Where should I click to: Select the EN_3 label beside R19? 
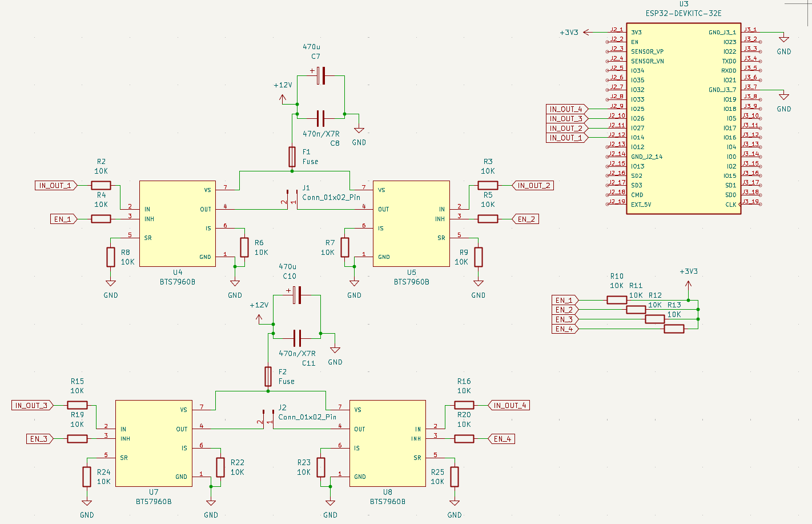click(x=39, y=439)
